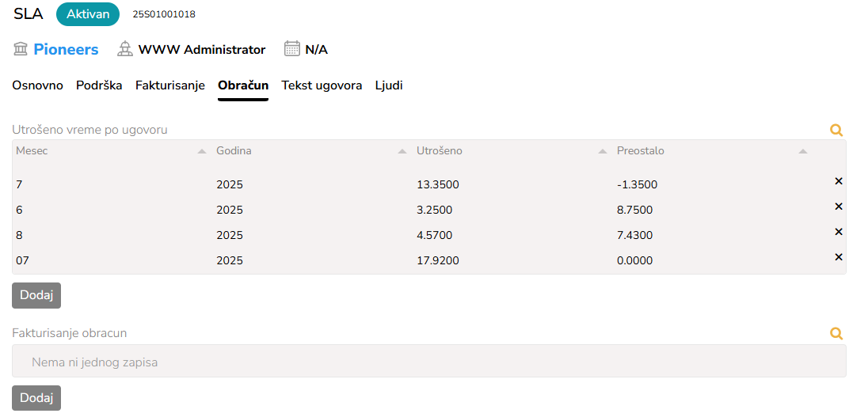Open the Pioneers link
The image size is (868, 417).
pyautogui.click(x=66, y=49)
